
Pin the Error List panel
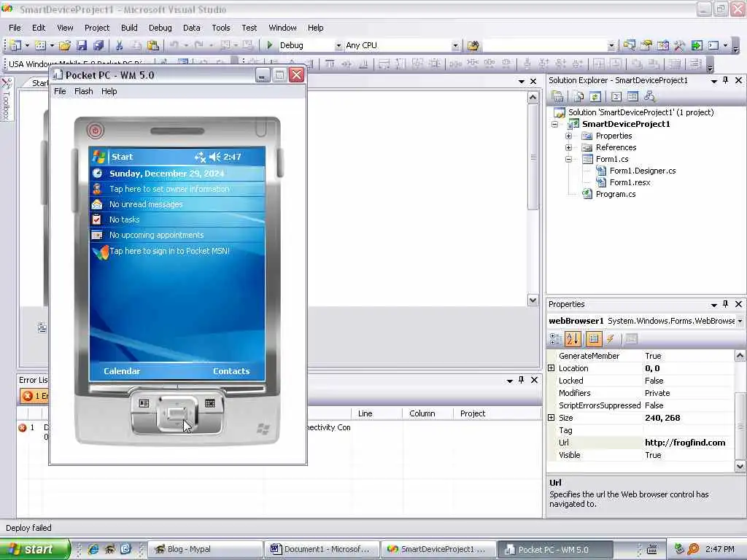521,380
